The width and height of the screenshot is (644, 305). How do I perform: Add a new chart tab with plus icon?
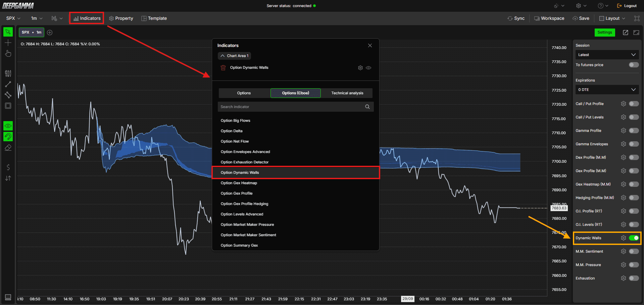50,33
